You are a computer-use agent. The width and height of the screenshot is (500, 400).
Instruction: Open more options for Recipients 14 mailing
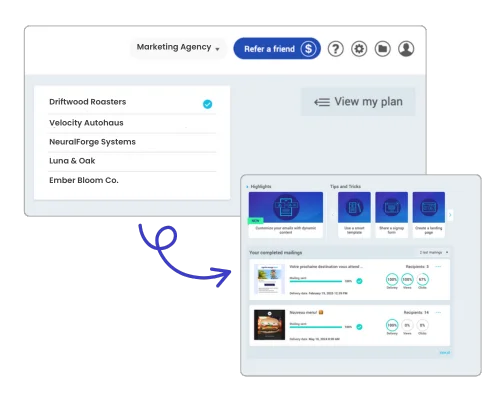[438, 312]
